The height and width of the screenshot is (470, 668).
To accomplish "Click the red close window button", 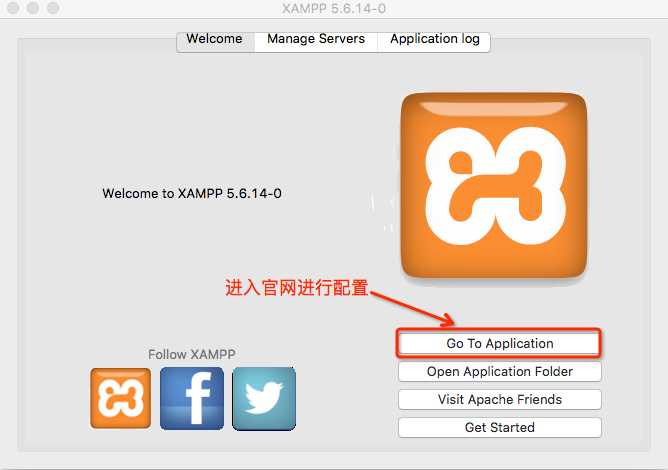I will pos(13,8).
